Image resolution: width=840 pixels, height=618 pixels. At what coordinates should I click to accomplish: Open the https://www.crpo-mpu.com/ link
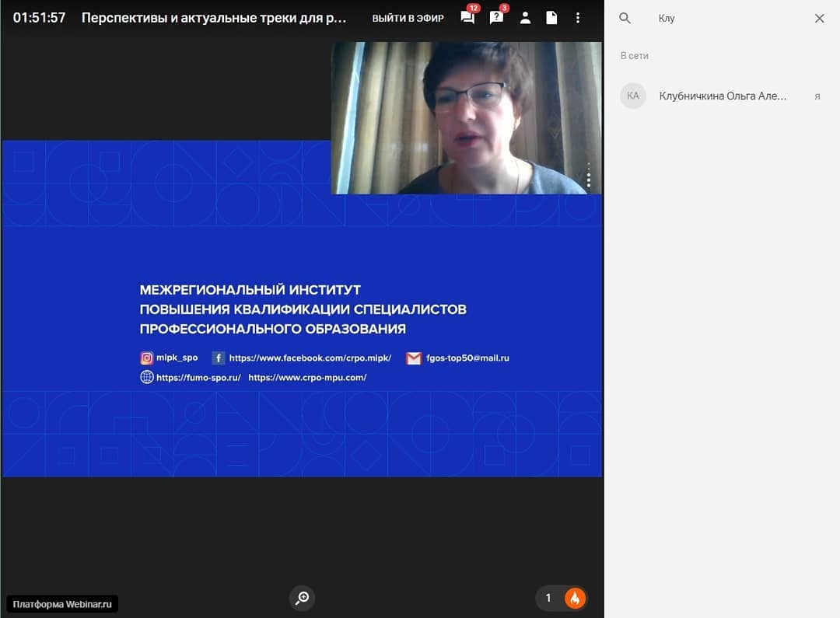[x=307, y=378]
